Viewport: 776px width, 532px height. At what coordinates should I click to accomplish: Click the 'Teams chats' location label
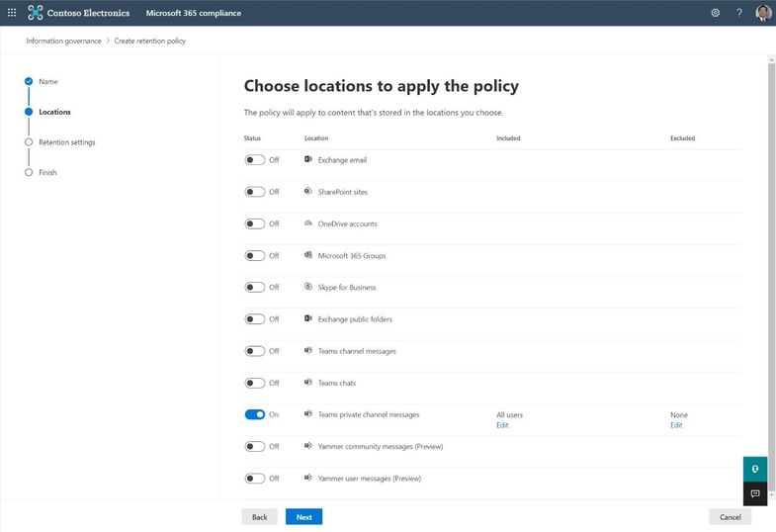(337, 383)
